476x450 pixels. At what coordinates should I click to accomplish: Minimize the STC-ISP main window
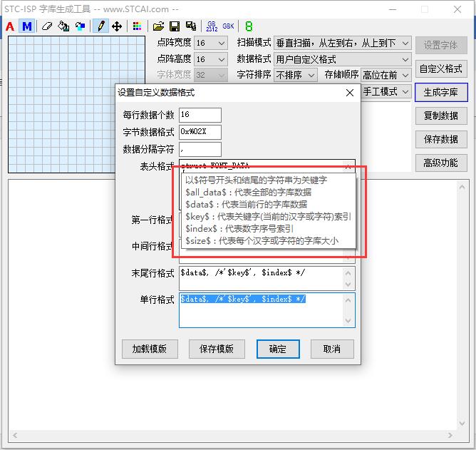pyautogui.click(x=393, y=9)
